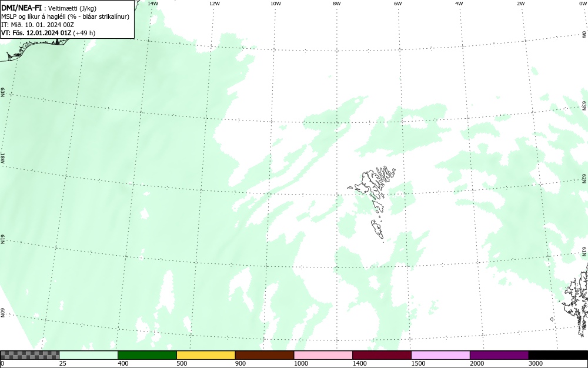Image resolution: width=588 pixels, height=368 pixels.
Task: Click the legend value 400
Action: click(x=123, y=363)
